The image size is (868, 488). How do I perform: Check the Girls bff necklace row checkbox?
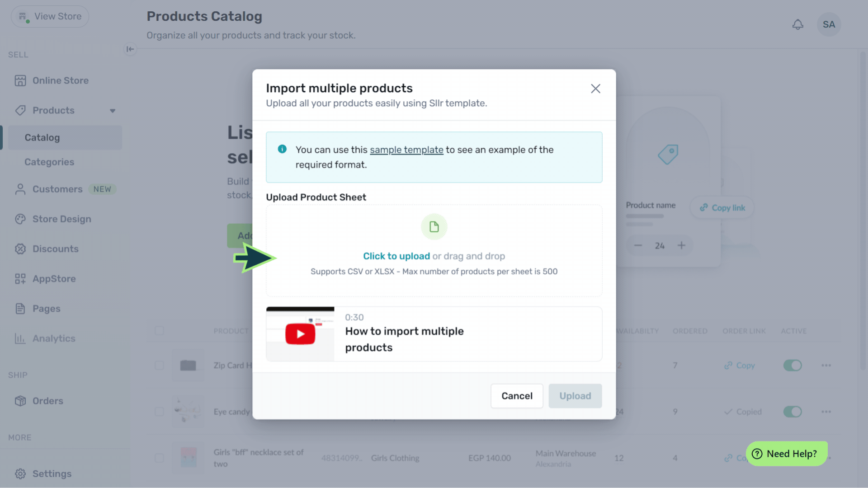[x=159, y=458]
